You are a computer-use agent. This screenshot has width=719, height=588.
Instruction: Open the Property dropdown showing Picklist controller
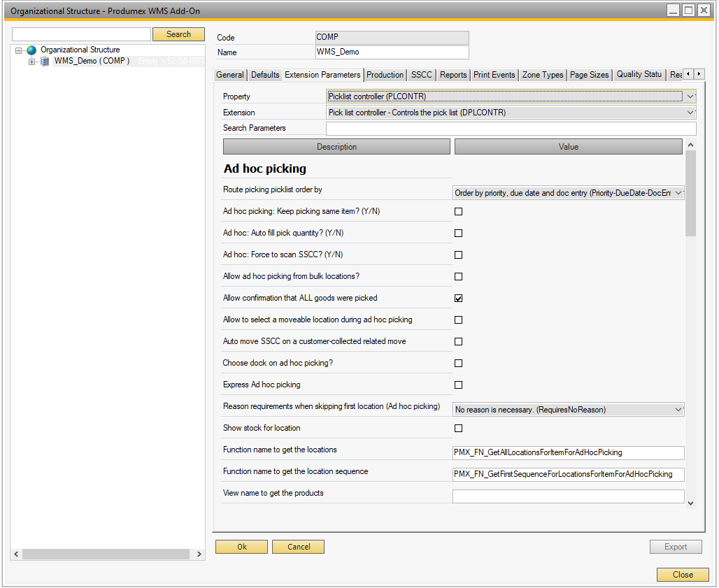691,96
